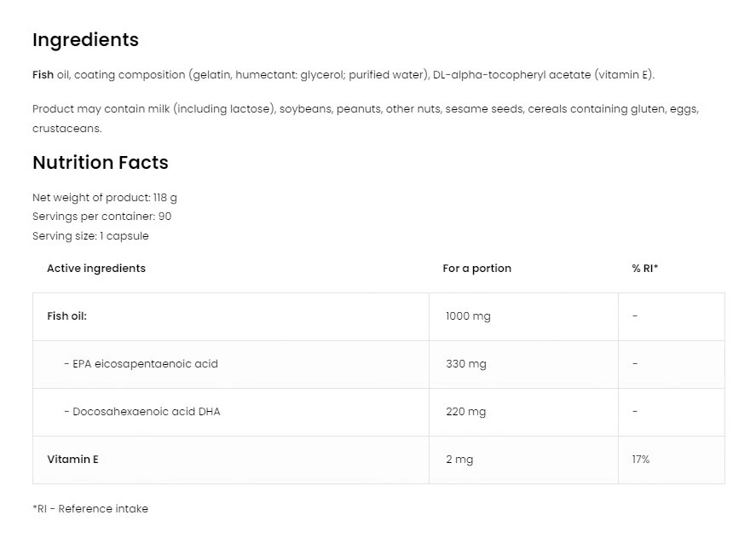
Task: Click the Ingredients heading
Action: 84,39
